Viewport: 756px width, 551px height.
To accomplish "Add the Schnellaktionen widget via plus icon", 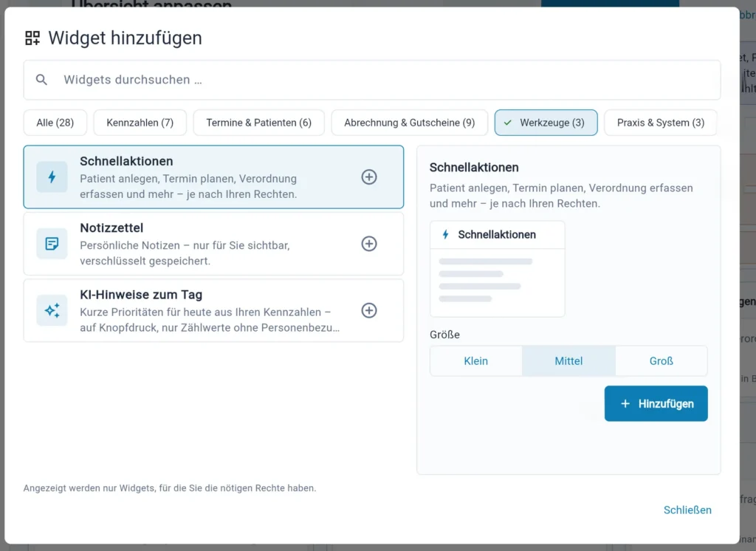I will (369, 177).
